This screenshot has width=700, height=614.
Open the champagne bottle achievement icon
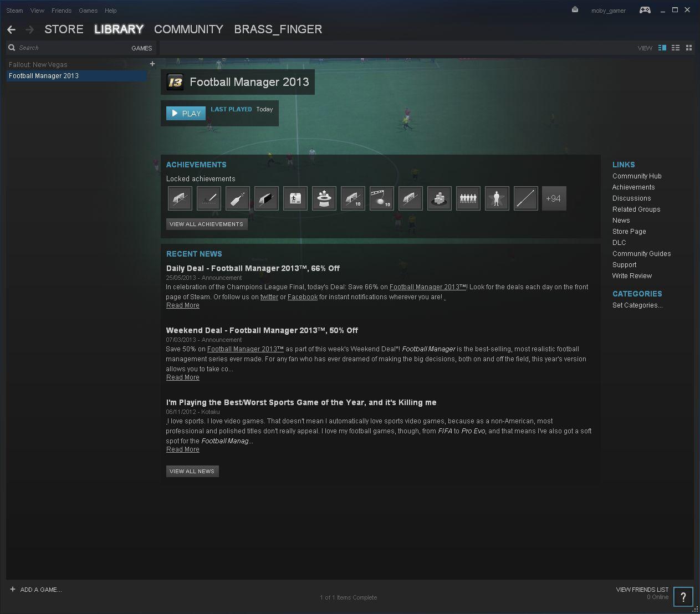(x=238, y=198)
